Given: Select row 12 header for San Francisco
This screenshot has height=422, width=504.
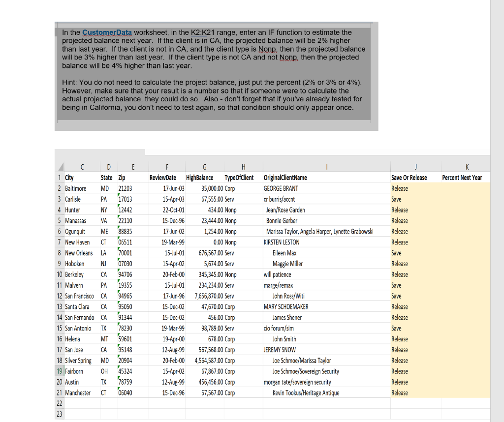Looking at the screenshot, I should point(59,296).
